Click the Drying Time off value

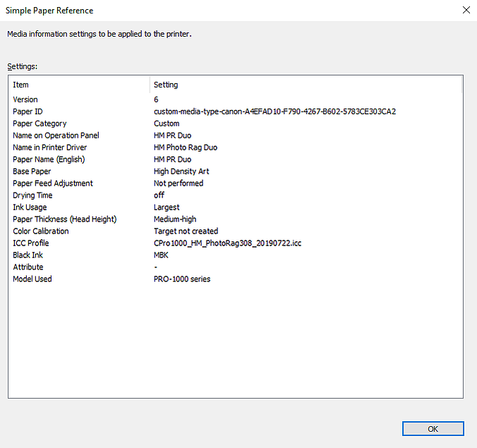pos(159,195)
